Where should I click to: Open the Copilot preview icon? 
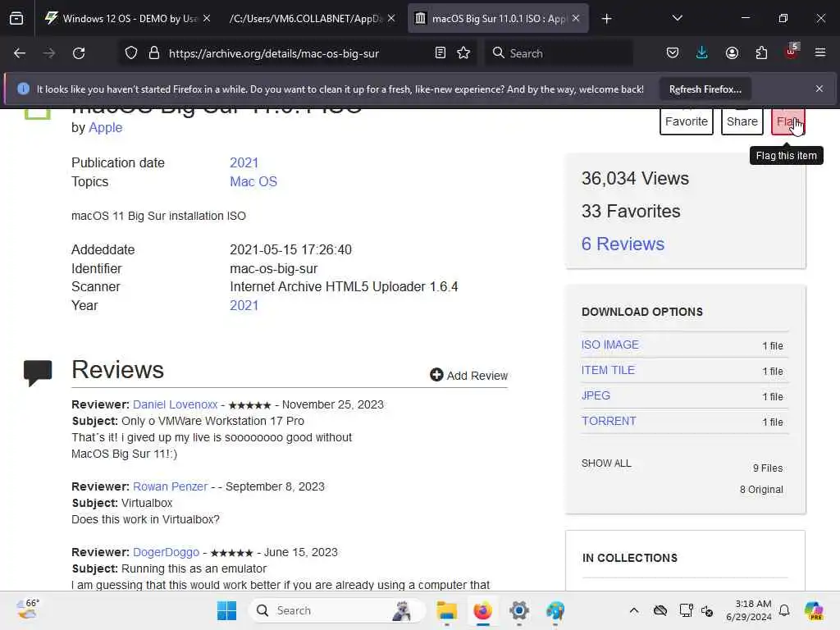pyautogui.click(x=814, y=610)
